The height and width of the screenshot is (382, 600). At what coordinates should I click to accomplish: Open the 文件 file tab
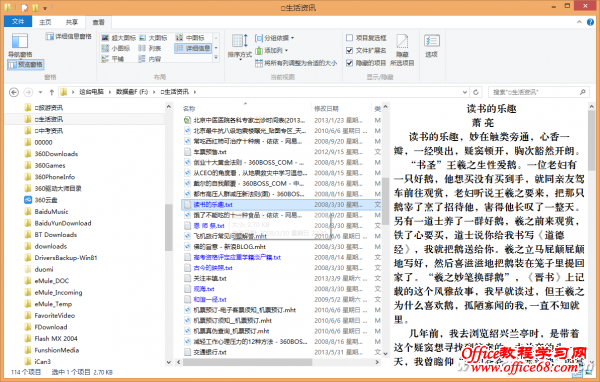tap(18, 21)
